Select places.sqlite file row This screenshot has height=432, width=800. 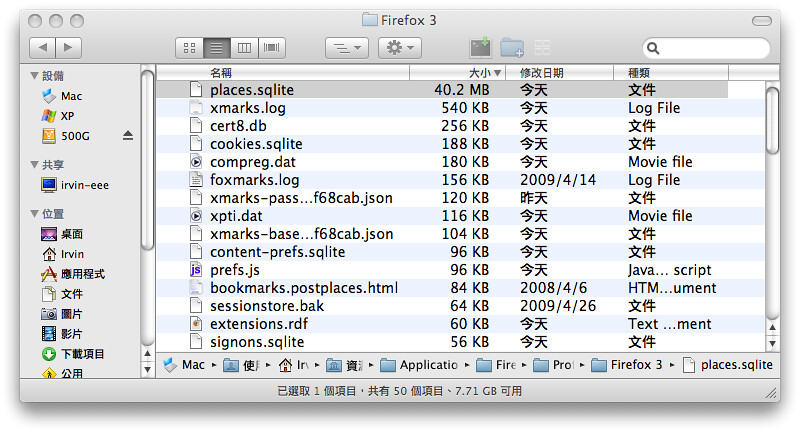tap(442, 90)
